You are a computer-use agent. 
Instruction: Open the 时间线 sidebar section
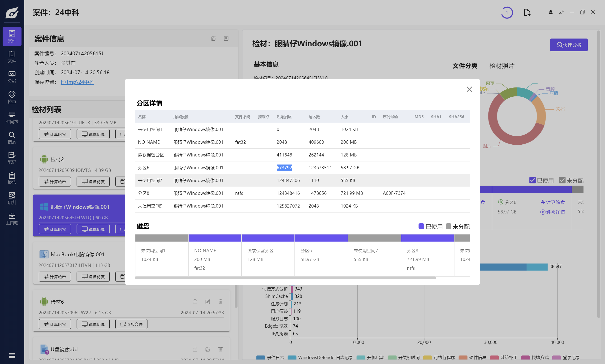(12, 117)
